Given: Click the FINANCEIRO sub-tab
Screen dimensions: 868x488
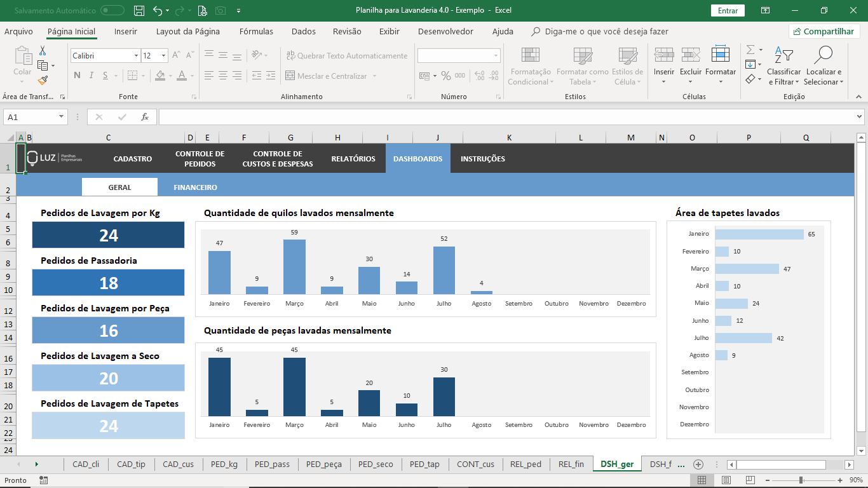Looking at the screenshot, I should (196, 187).
